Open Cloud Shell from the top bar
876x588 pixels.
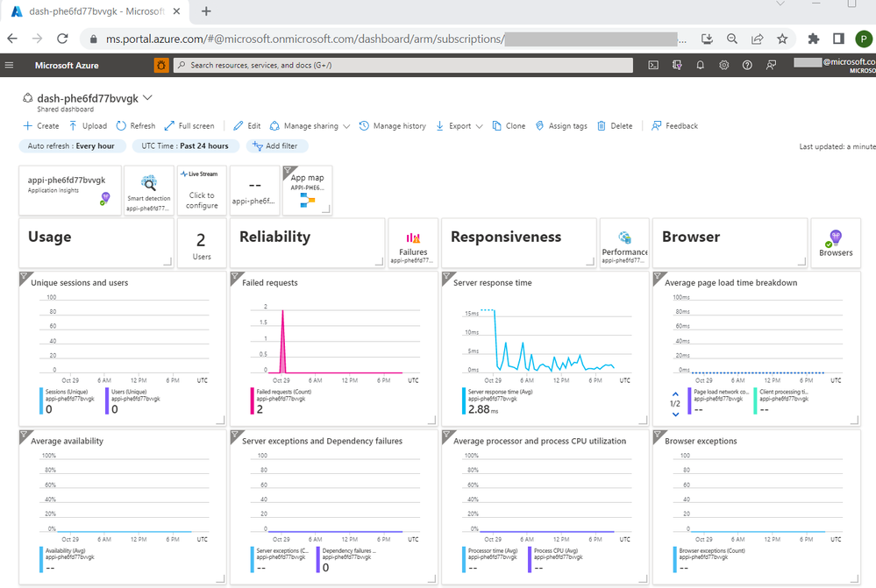pos(653,66)
